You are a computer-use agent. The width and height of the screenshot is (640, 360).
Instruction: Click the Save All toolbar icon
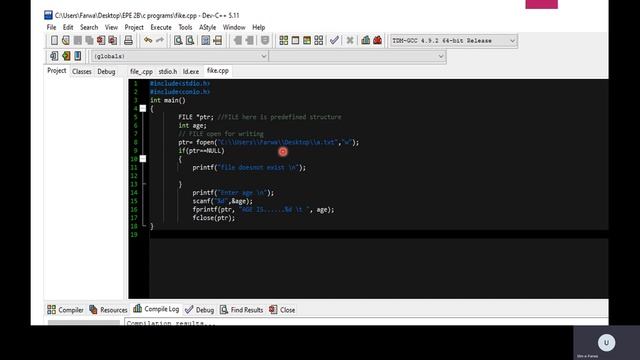89,40
